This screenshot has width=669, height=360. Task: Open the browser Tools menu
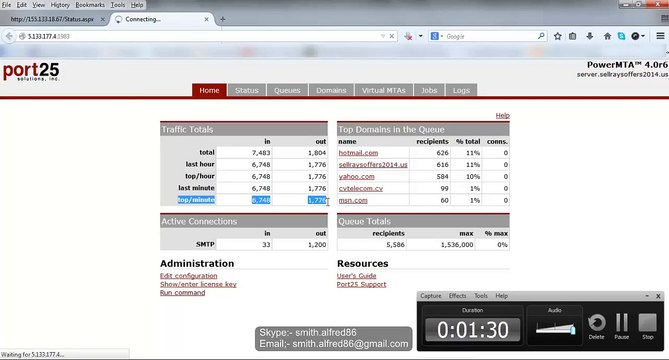pyautogui.click(x=118, y=5)
